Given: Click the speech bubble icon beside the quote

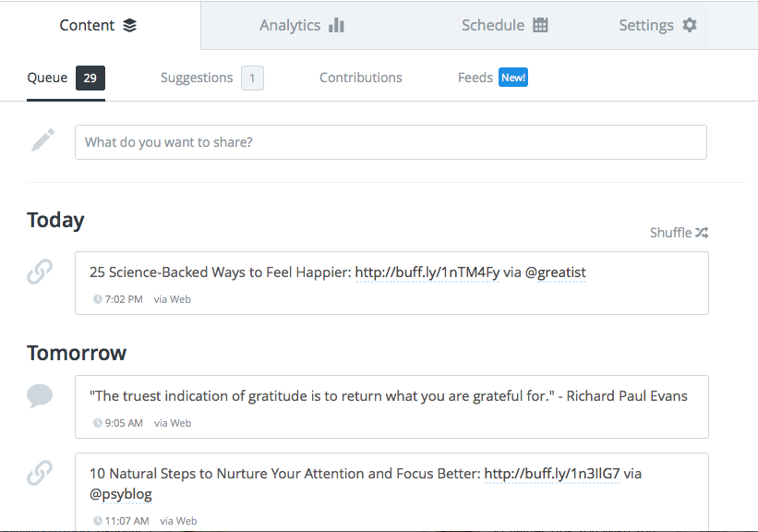Looking at the screenshot, I should [40, 395].
